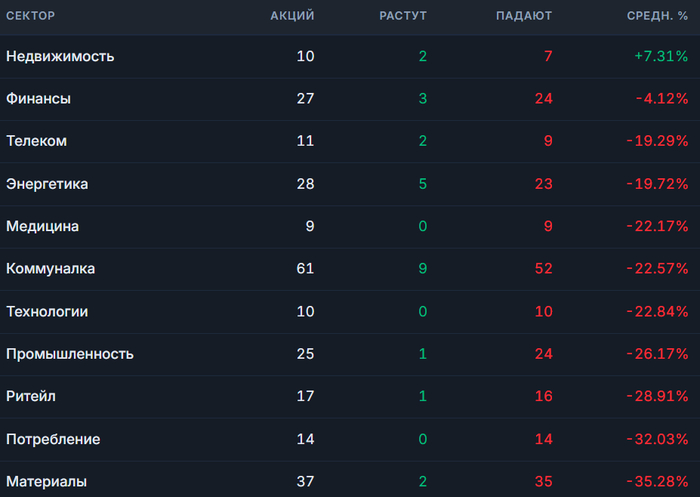The width and height of the screenshot is (700, 497).
Task: Click rising count 5 for Энергетика
Action: tap(423, 184)
